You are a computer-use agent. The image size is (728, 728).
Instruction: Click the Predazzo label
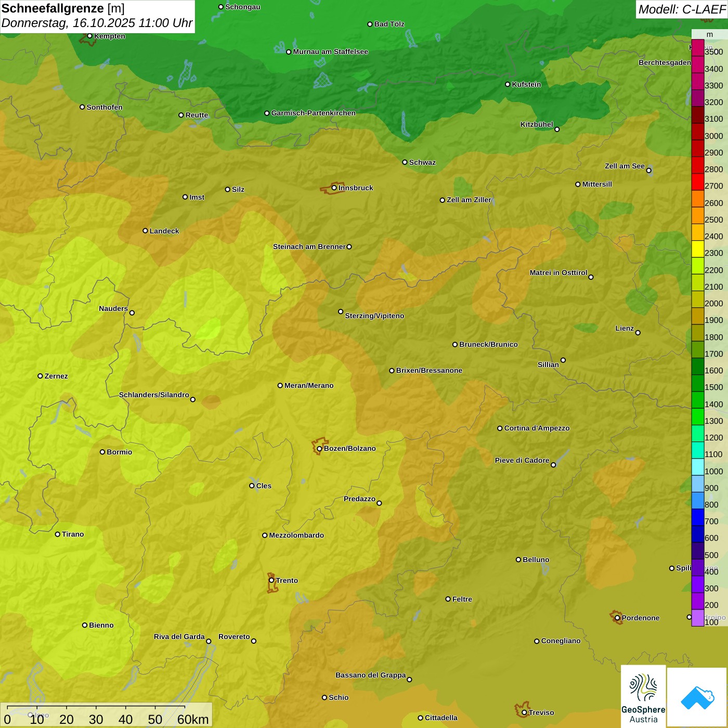[x=359, y=499]
